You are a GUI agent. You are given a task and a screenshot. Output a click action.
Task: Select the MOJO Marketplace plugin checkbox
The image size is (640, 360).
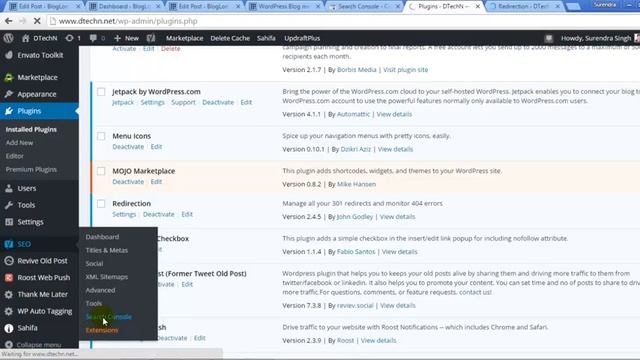[x=101, y=171]
